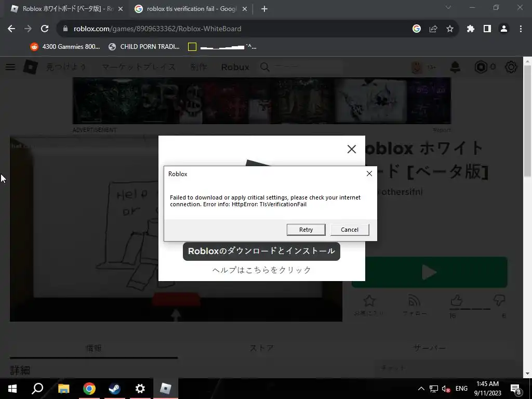Image resolution: width=532 pixels, height=399 pixels.
Task: Open the Roblox hamburger navigation menu
Action: [x=10, y=67]
